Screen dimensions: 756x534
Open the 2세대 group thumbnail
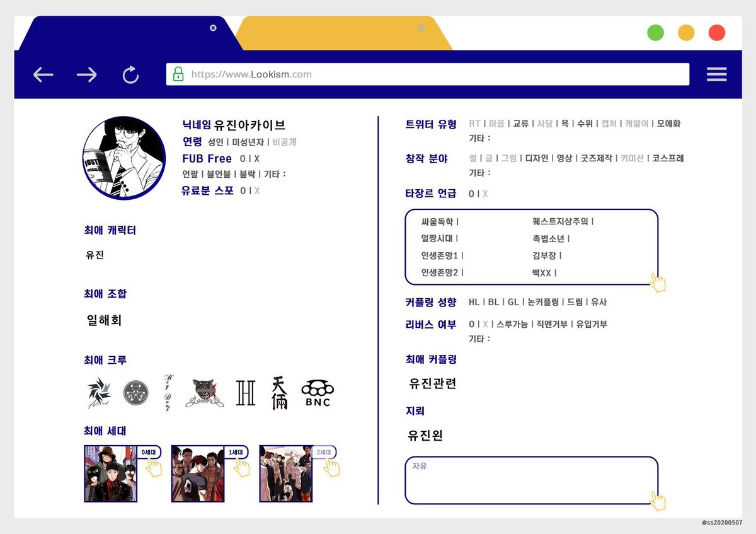[285, 473]
